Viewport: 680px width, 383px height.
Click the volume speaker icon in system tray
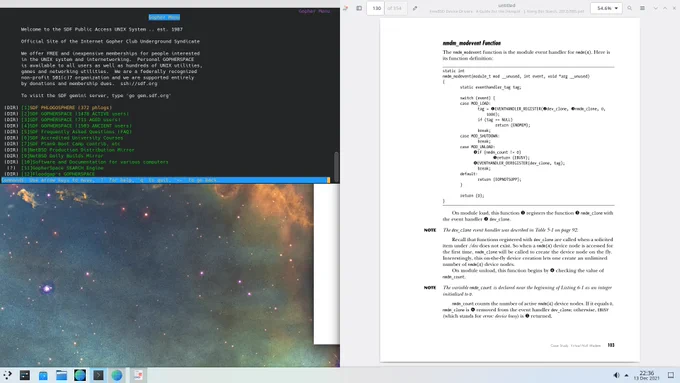click(x=616, y=375)
